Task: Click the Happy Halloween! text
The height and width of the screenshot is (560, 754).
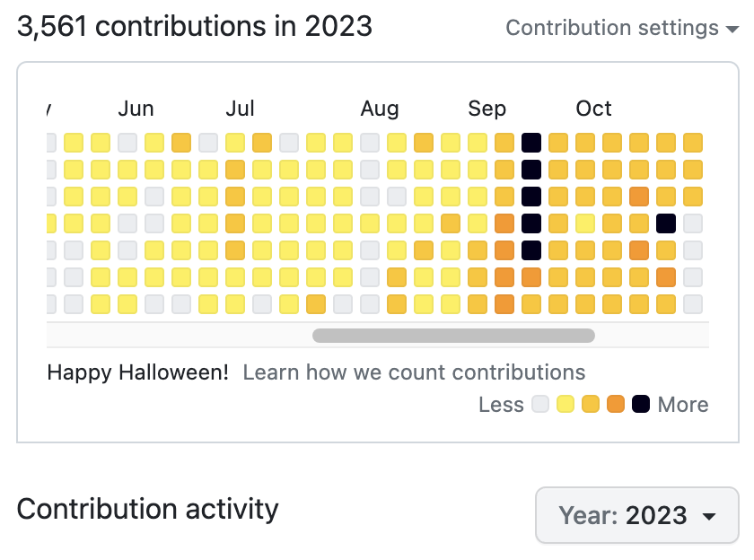Action: tap(138, 372)
